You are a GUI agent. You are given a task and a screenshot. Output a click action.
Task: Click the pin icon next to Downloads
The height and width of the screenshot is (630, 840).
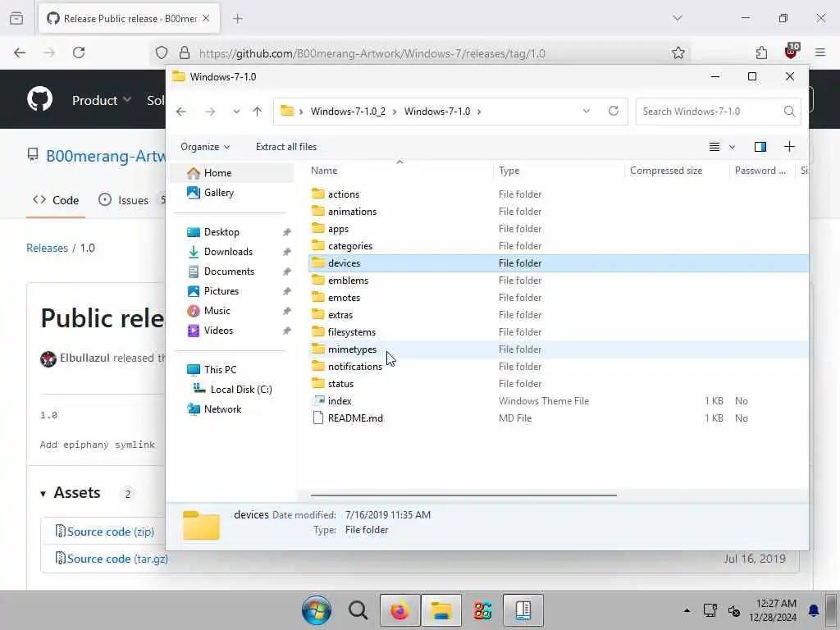(x=286, y=252)
